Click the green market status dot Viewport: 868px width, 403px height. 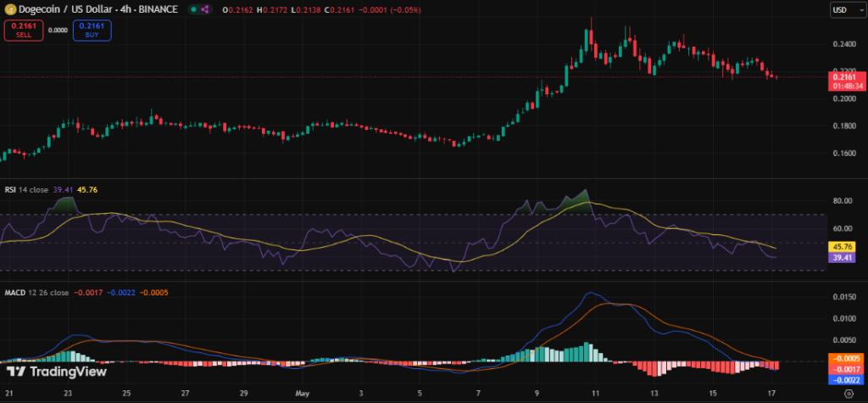click(194, 9)
